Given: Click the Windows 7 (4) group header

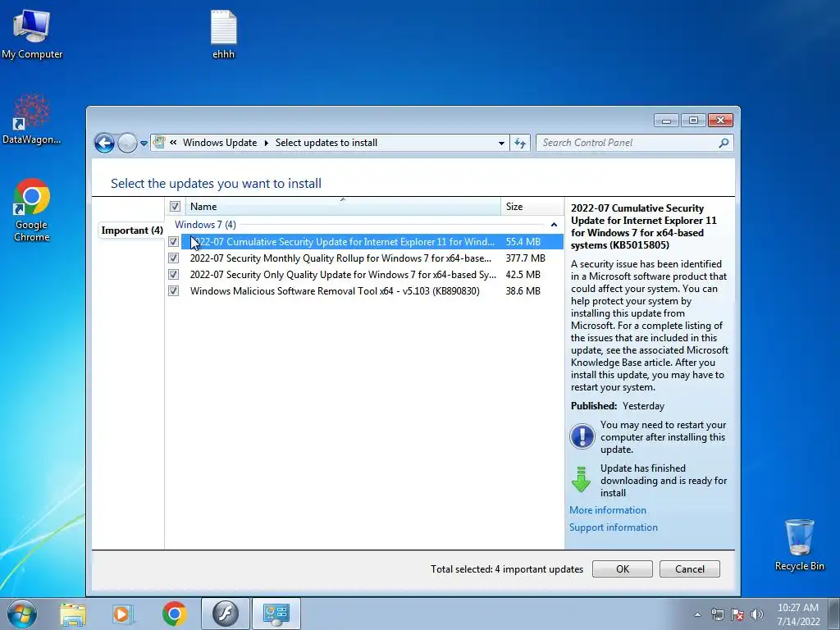Looking at the screenshot, I should click(x=205, y=225).
